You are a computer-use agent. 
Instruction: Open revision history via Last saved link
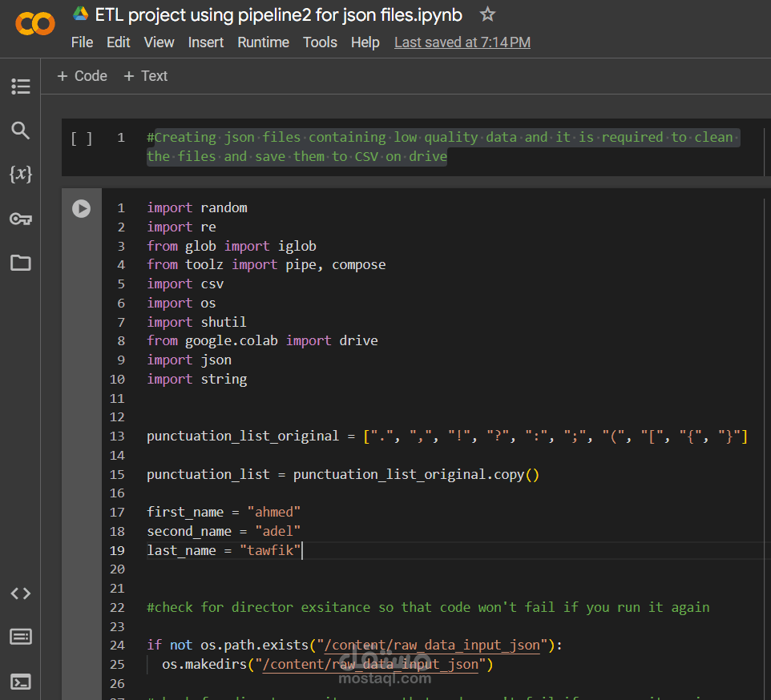point(462,42)
